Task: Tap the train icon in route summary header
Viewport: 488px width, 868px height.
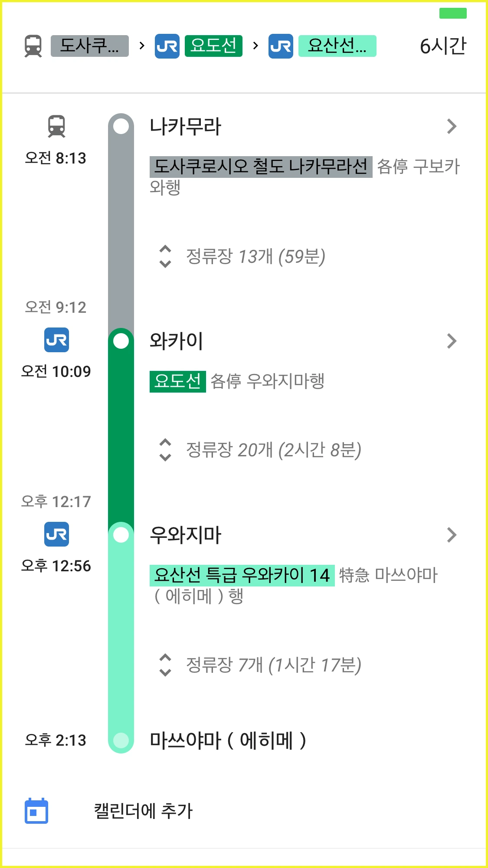Action: pos(33,46)
